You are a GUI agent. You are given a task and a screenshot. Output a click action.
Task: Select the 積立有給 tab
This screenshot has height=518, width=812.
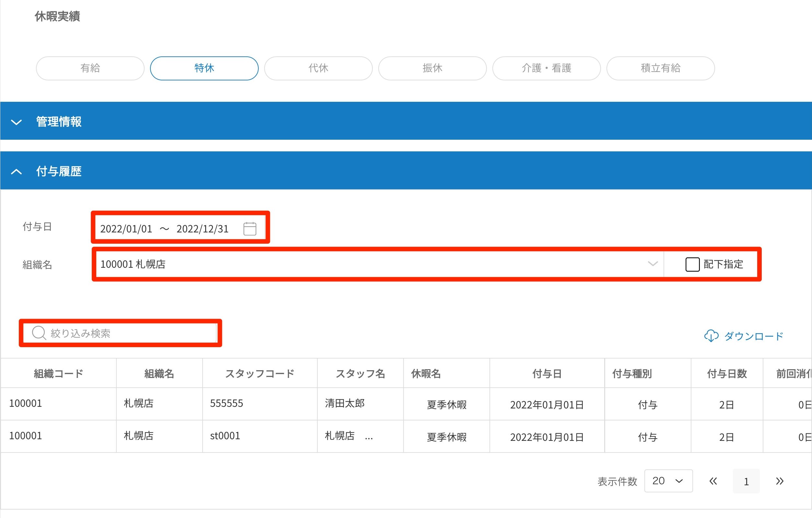660,68
